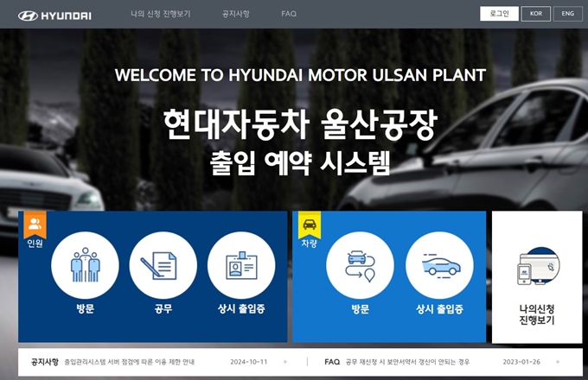
Task: Select 인원 상시 출입증 ID badge icon
Action: 241,265
